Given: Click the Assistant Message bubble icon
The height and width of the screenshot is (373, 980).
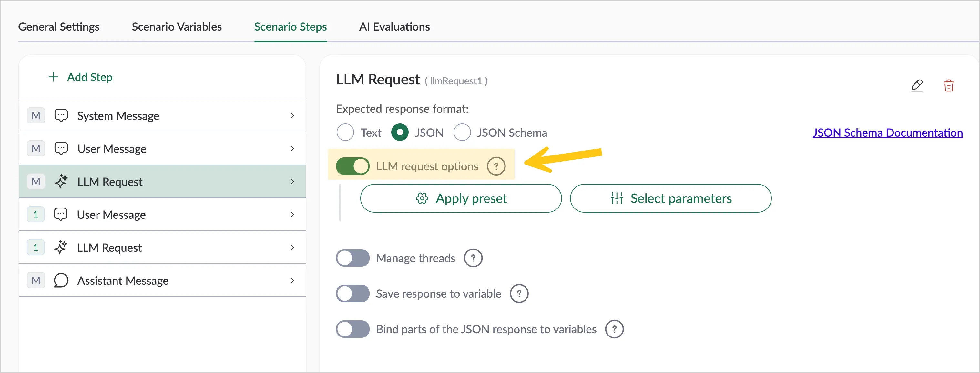Looking at the screenshot, I should click(61, 281).
